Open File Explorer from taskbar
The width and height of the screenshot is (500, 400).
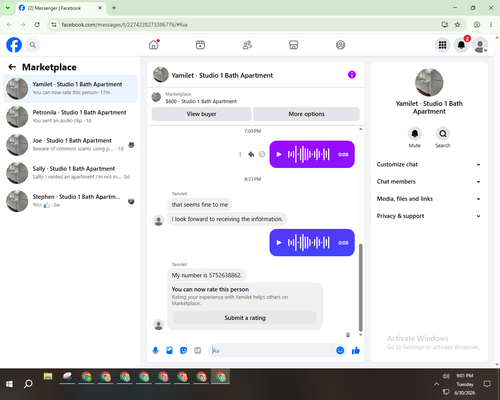click(48, 377)
